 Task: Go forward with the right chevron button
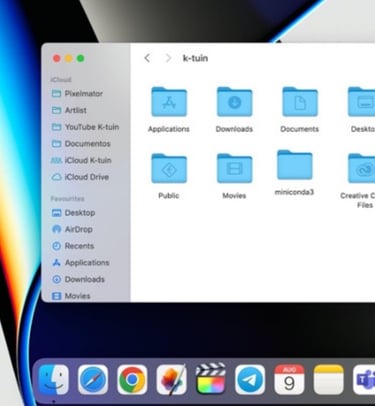168,58
